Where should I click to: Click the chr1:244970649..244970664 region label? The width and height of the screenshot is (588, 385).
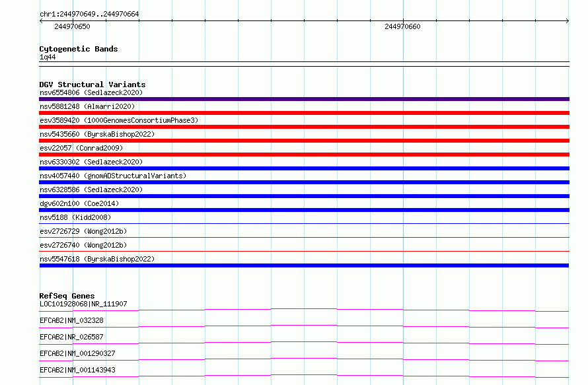click(89, 14)
